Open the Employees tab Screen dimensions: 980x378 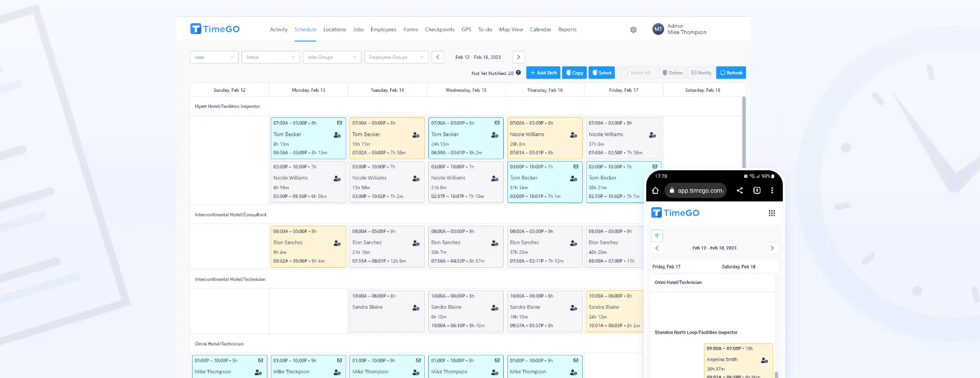click(383, 29)
